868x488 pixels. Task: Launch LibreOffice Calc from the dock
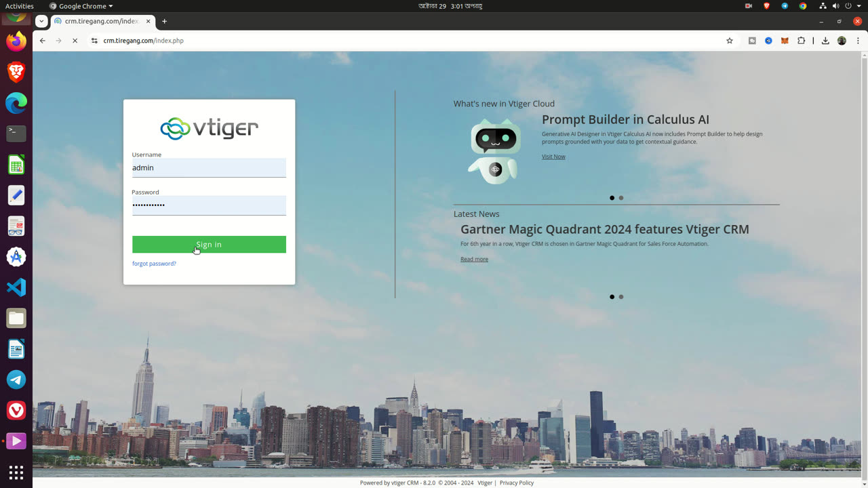tap(16, 165)
